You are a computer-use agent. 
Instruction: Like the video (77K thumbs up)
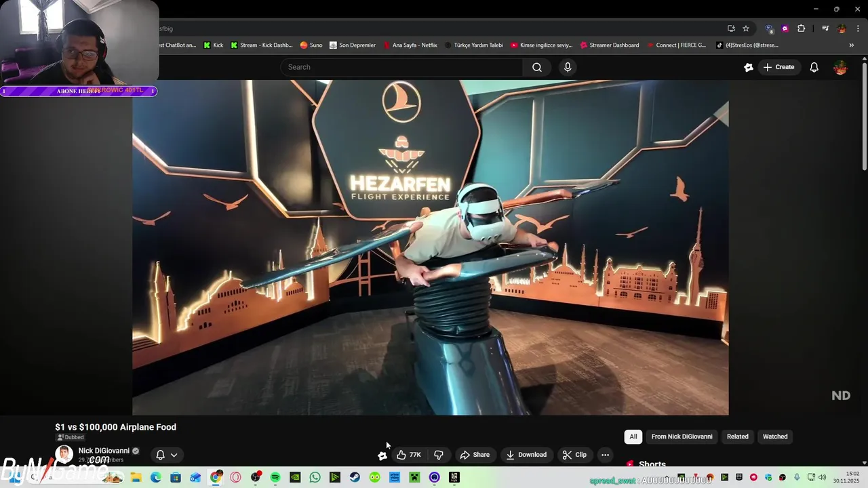(x=409, y=455)
